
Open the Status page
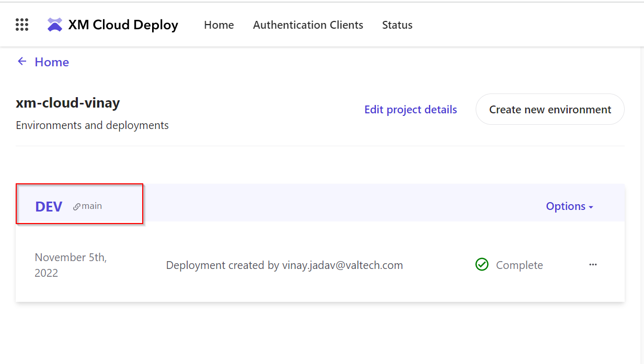pos(397,25)
